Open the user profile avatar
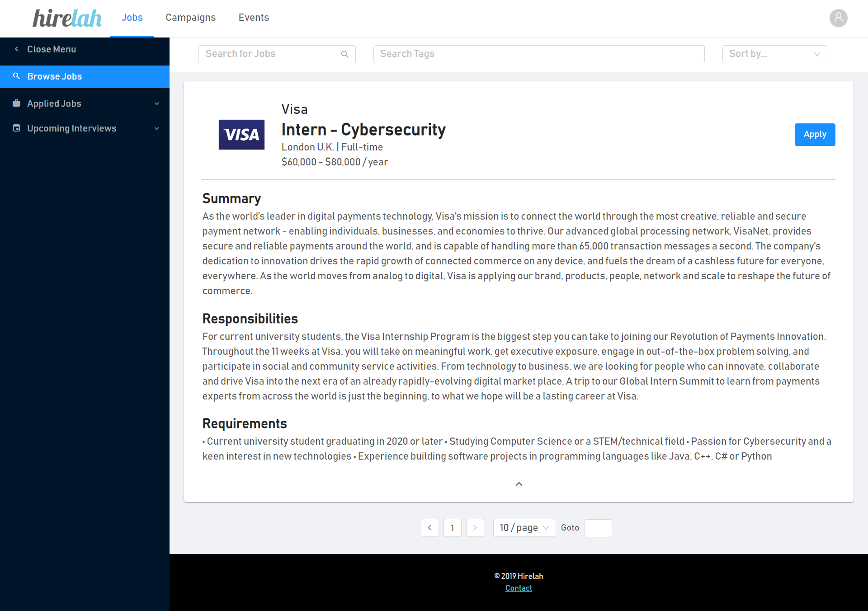868x611 pixels. pos(838,18)
